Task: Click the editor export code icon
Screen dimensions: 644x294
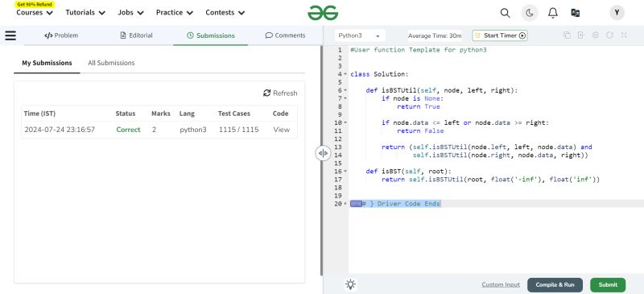Action: tap(580, 35)
